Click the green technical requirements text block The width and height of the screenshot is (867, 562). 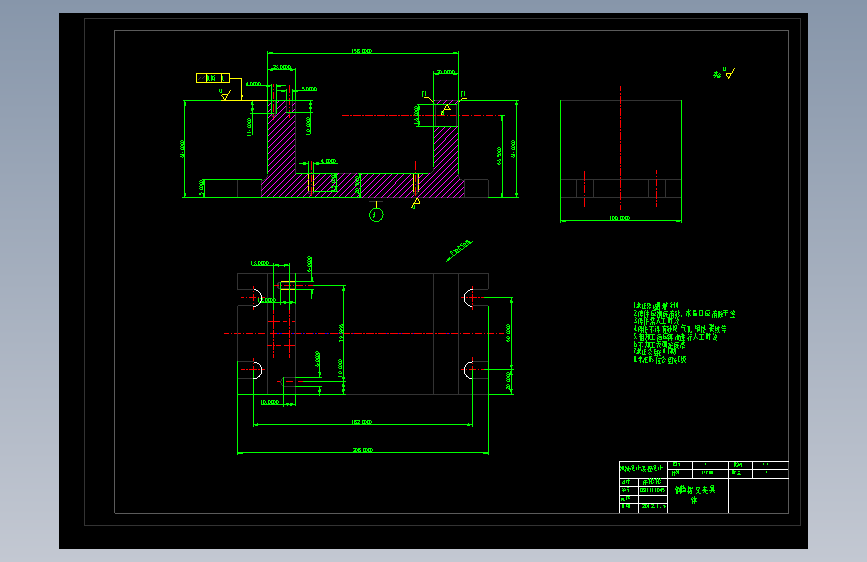coord(685,332)
